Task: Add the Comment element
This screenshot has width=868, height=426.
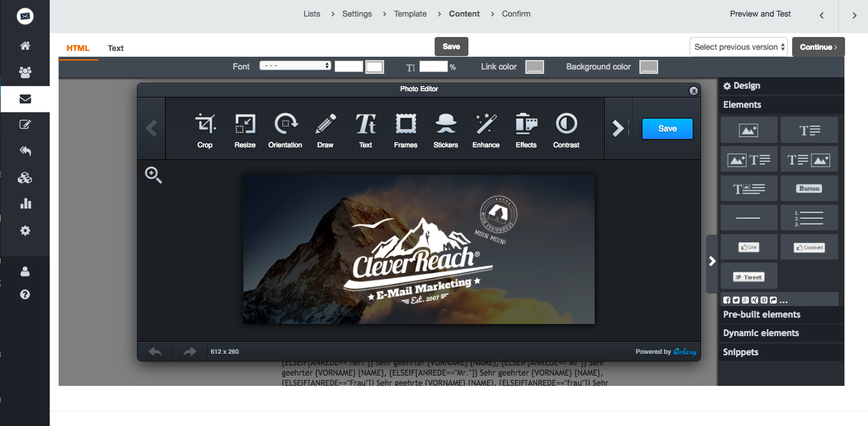Action: (809, 247)
